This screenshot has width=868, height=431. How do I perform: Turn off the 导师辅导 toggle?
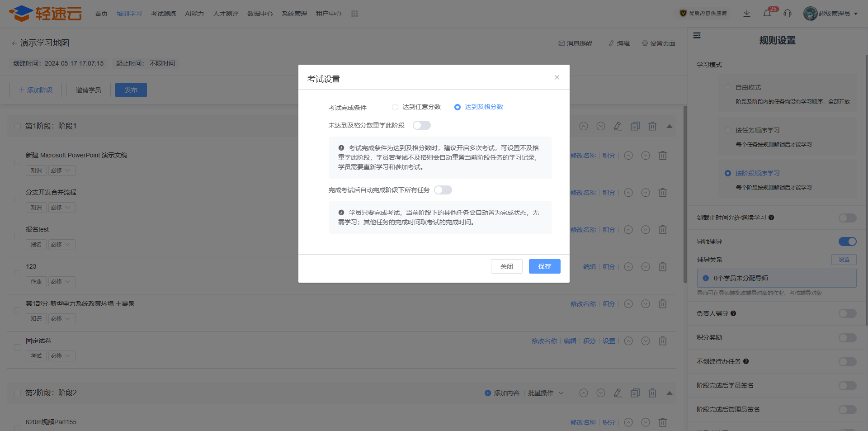point(847,242)
